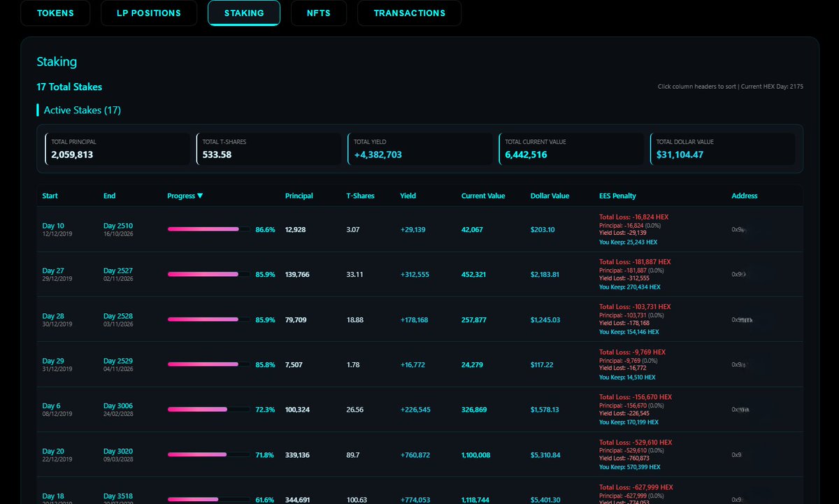
Task: Switch to the TOKENS tab
Action: tap(55, 13)
